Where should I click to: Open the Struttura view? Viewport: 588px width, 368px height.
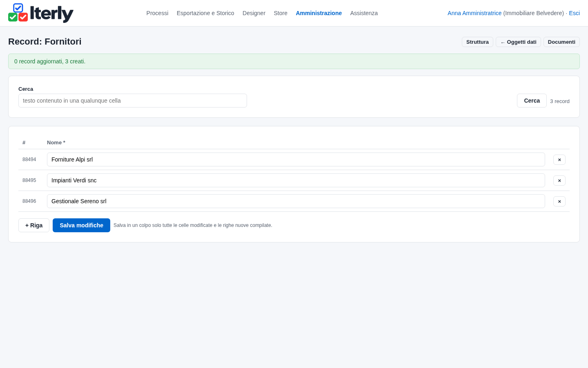pos(477,42)
